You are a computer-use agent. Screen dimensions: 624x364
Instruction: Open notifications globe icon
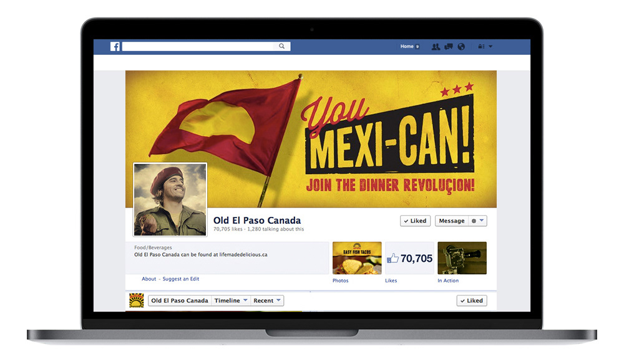[461, 47]
